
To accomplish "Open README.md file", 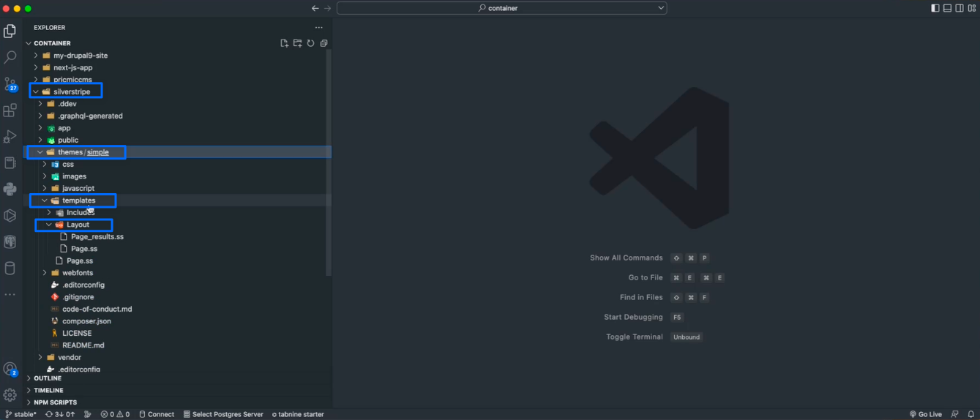I will [x=83, y=345].
